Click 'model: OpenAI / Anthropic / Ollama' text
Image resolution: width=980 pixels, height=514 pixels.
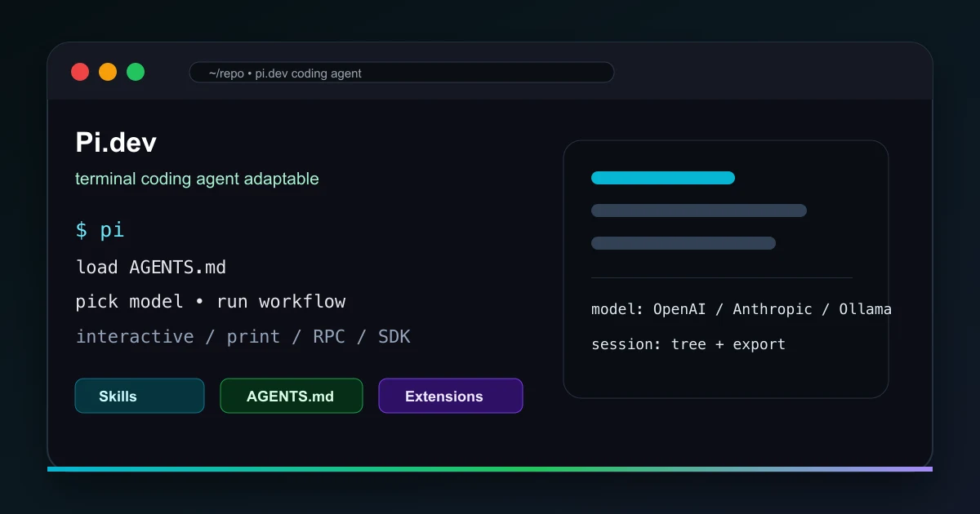pyautogui.click(x=742, y=309)
